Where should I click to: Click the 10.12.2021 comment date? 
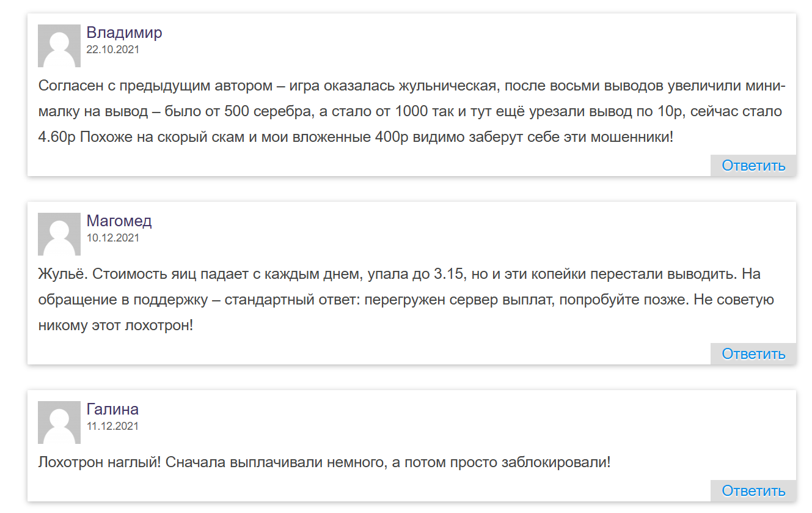coord(112,238)
